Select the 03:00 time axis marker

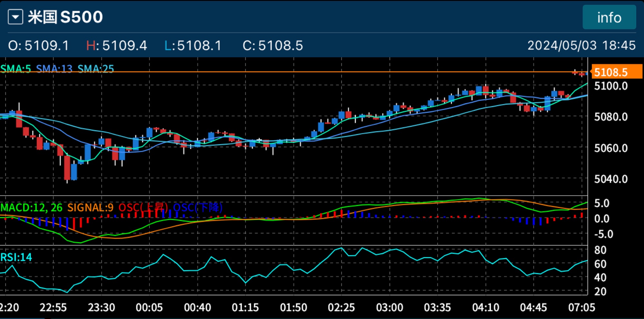pyautogui.click(x=389, y=307)
